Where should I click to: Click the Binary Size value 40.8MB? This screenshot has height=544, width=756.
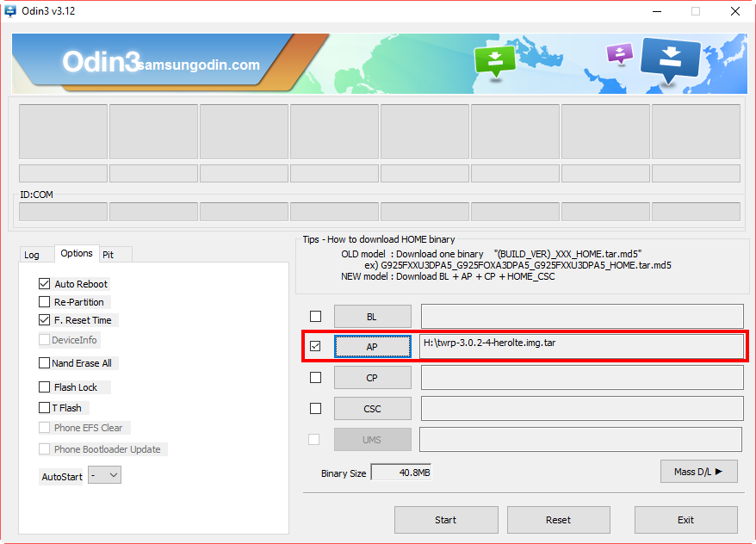click(401, 473)
